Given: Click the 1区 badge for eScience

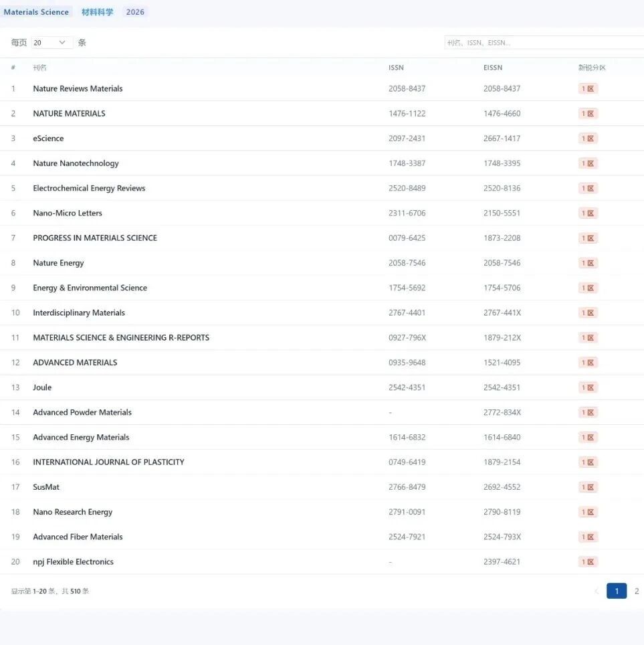Looking at the screenshot, I should tap(588, 139).
